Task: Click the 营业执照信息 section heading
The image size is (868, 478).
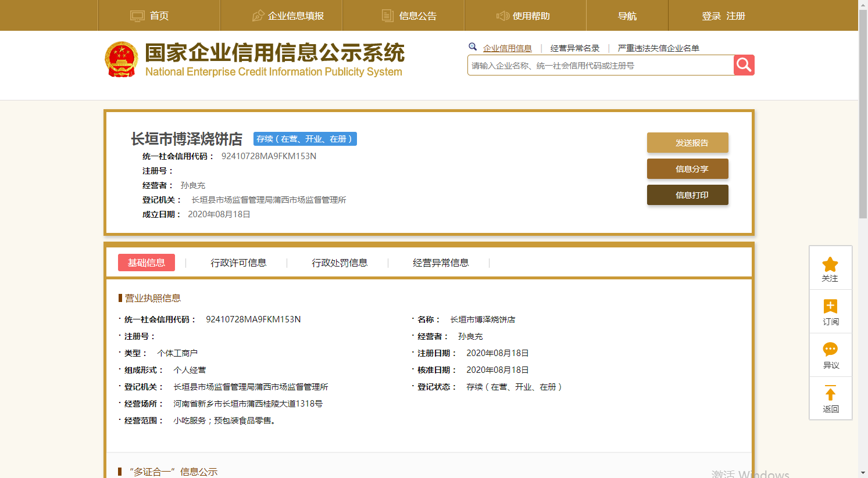Action: [x=153, y=298]
